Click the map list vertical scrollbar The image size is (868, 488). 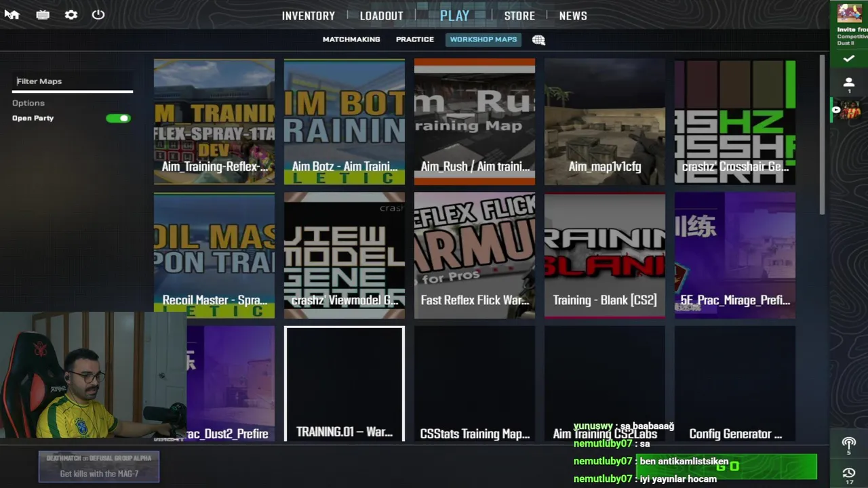pos(822,136)
